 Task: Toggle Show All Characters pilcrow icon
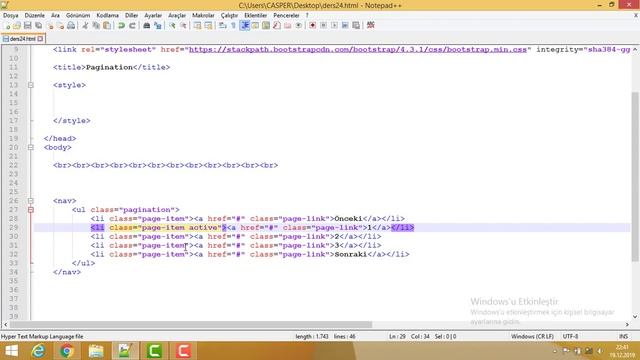pyautogui.click(x=233, y=25)
